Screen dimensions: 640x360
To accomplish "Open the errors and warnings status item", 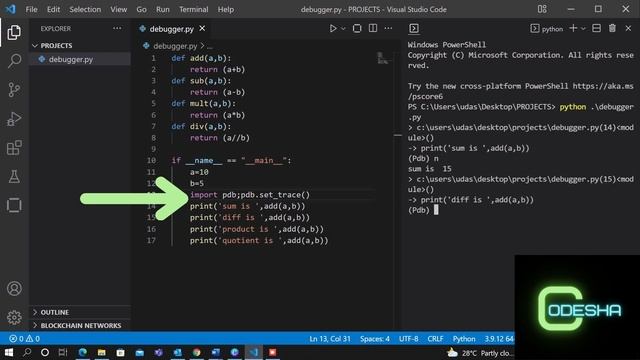I will pos(24,339).
